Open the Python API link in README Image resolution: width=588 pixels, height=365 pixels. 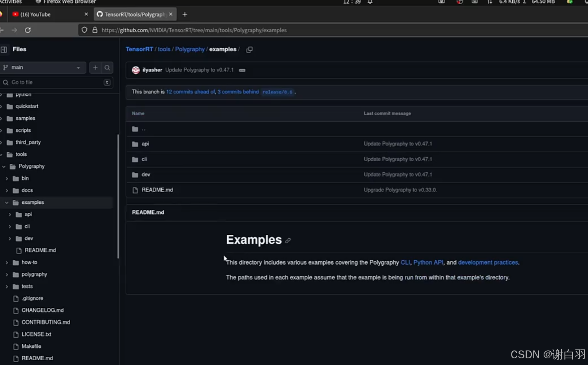(x=428, y=263)
